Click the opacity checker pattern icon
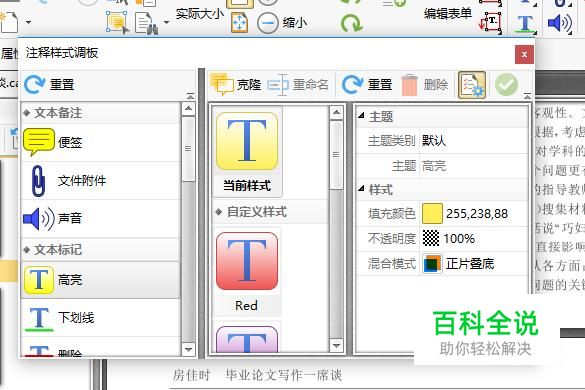This screenshot has height=390, width=585. 431,238
